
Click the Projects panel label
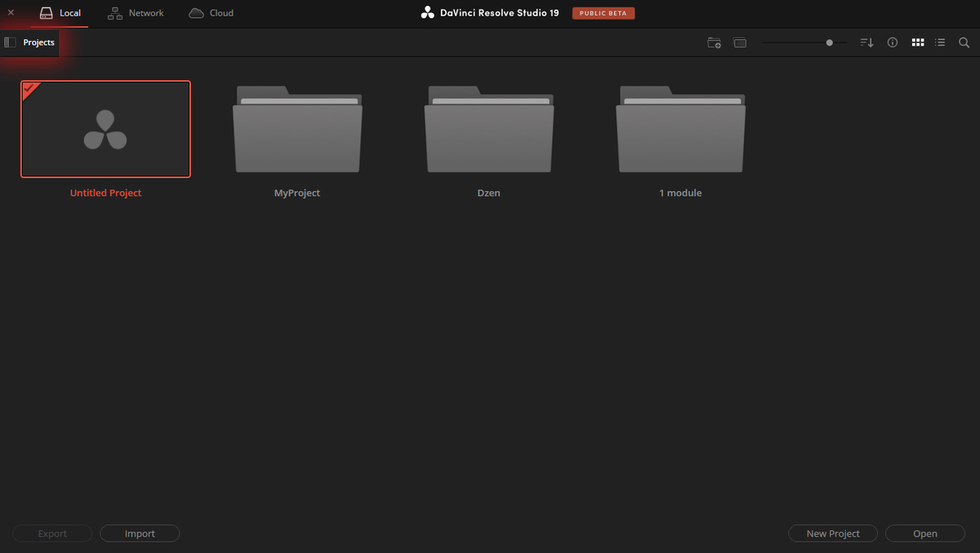38,42
